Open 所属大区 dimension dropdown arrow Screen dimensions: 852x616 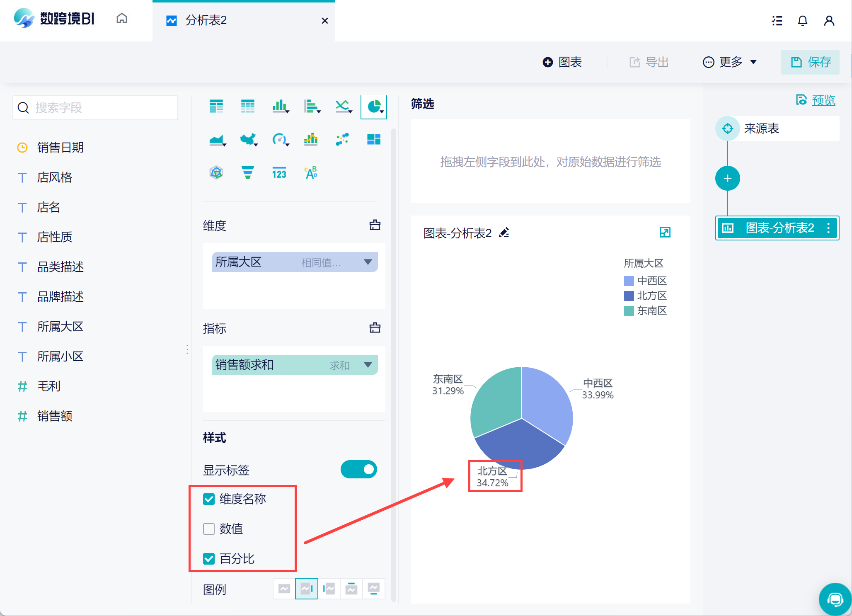(368, 262)
